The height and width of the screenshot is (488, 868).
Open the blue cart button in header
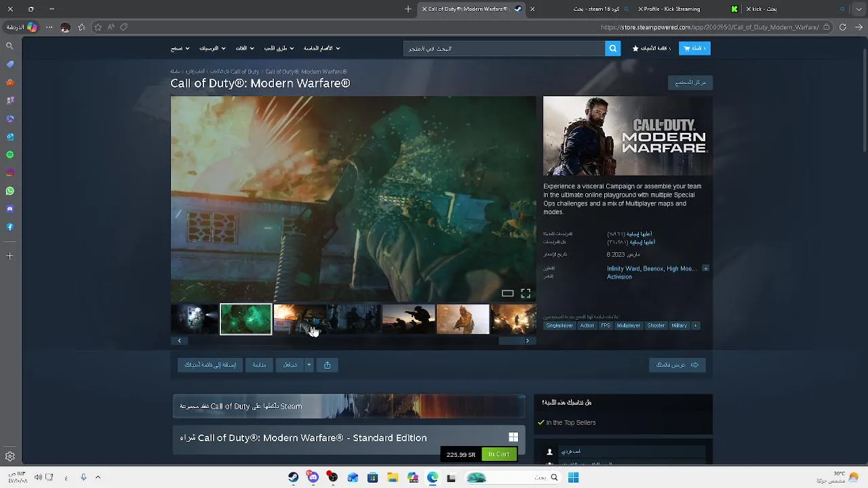point(694,48)
